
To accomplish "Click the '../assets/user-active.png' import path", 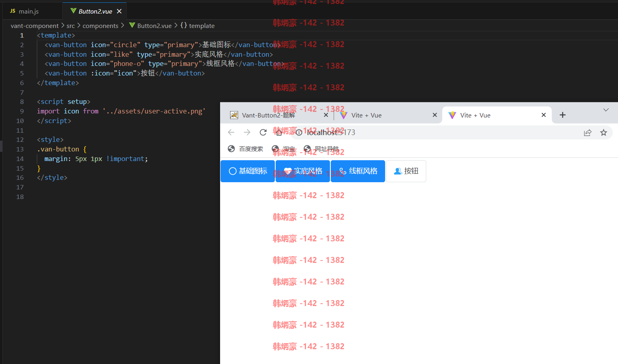I will coord(154,111).
